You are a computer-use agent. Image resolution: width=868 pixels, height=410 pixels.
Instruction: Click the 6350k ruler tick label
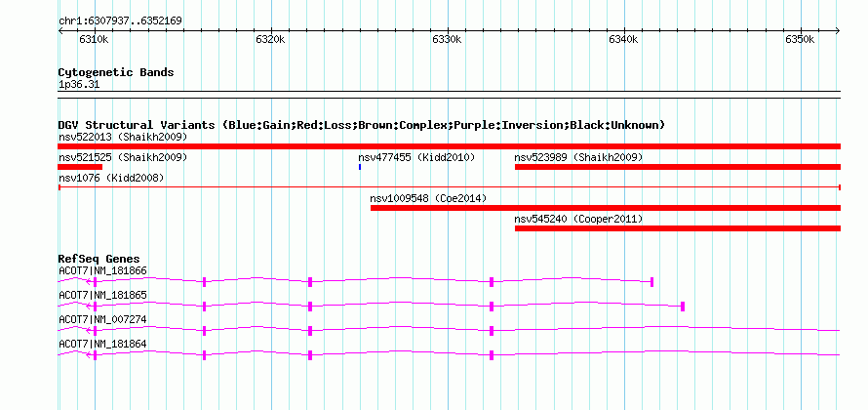pyautogui.click(x=800, y=40)
